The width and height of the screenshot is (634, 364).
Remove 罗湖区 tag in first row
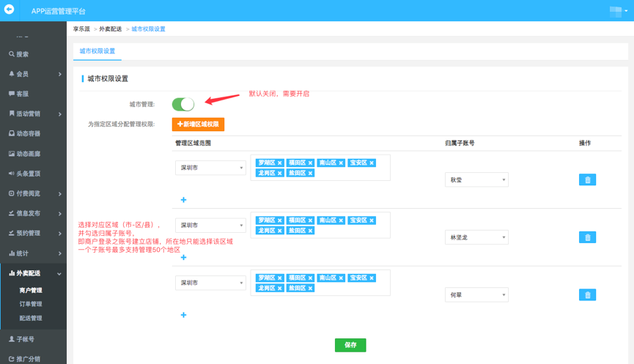(x=280, y=163)
